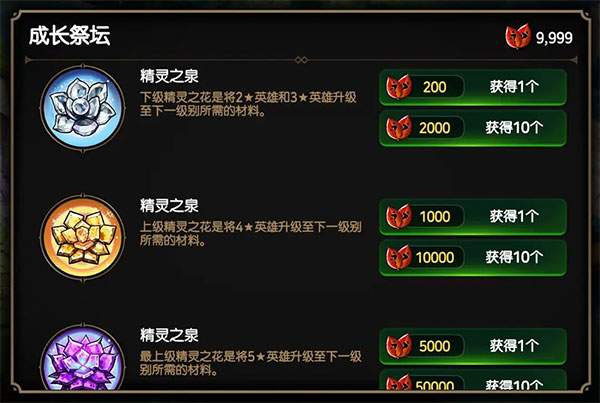
Task: Click the 9,999 currency balance
Action: [x=554, y=38]
